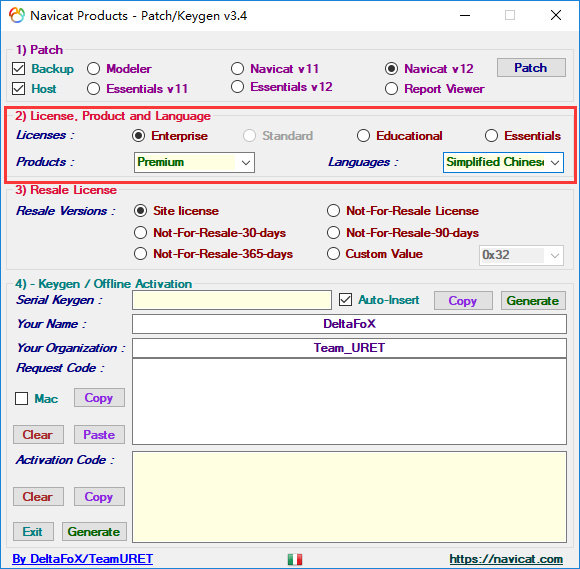Toggle the Backup checkbox
580x569 pixels.
[x=18, y=69]
